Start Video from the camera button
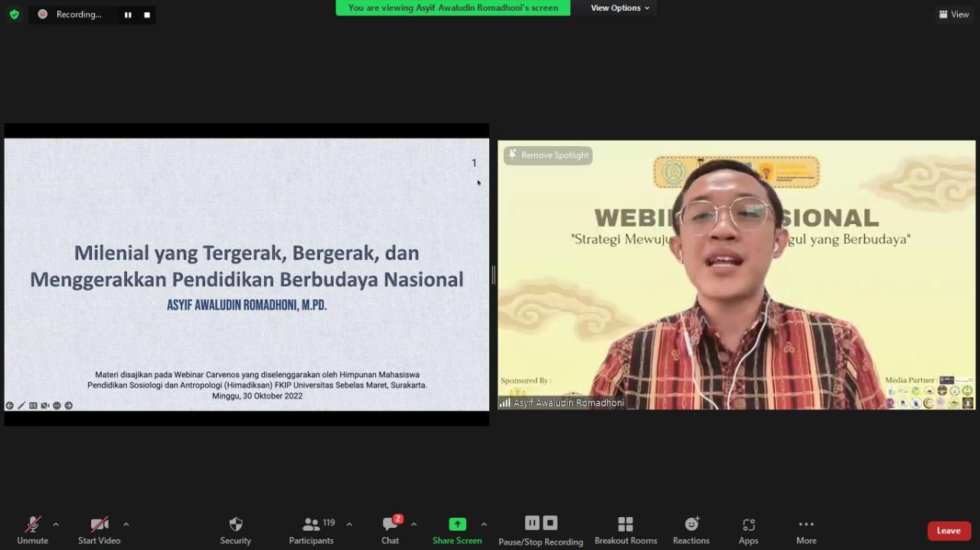Viewport: 980px width, 550px height. 99,530
